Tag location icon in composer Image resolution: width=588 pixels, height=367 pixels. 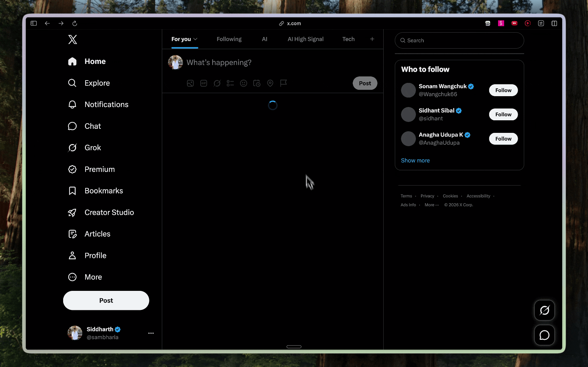(x=270, y=83)
